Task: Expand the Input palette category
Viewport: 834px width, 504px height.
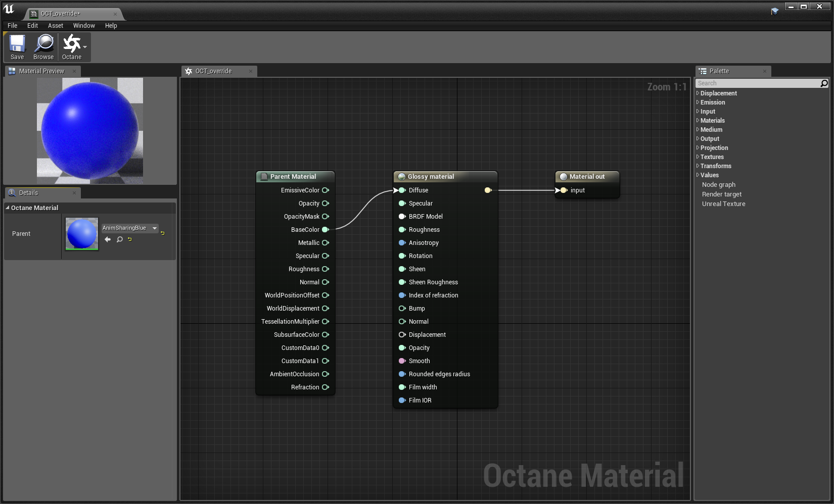Action: pyautogui.click(x=698, y=112)
